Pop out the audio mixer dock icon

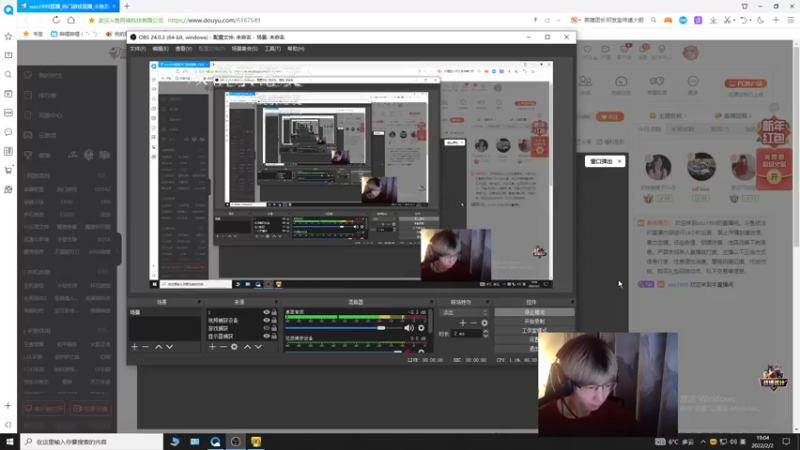coord(431,302)
